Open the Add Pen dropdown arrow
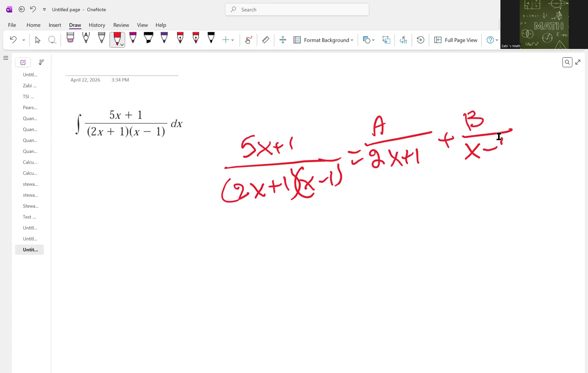This screenshot has height=373, width=588. click(x=232, y=40)
